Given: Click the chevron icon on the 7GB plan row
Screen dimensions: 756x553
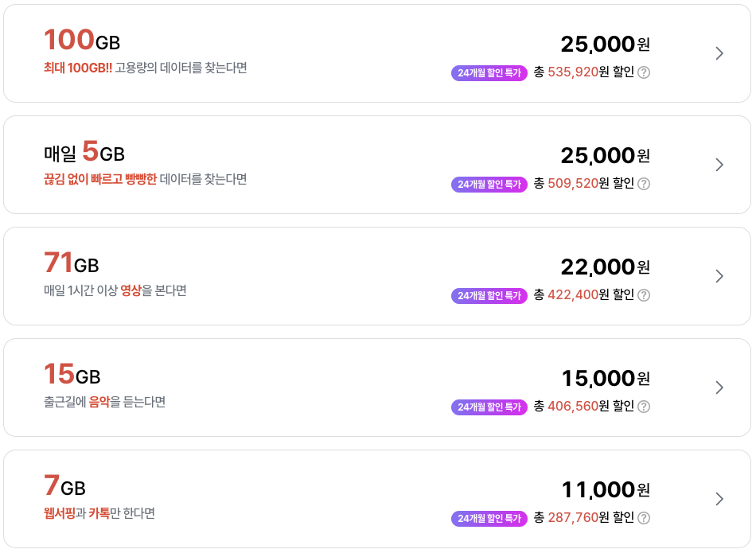Looking at the screenshot, I should [x=719, y=499].
